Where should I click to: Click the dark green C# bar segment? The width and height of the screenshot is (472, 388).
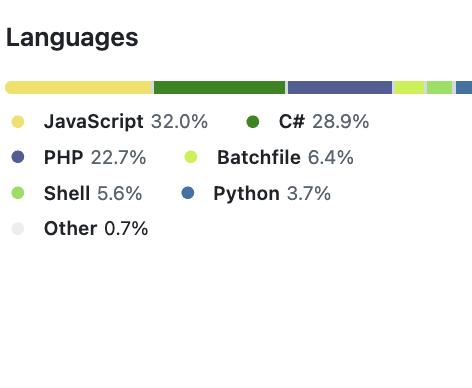(x=220, y=87)
